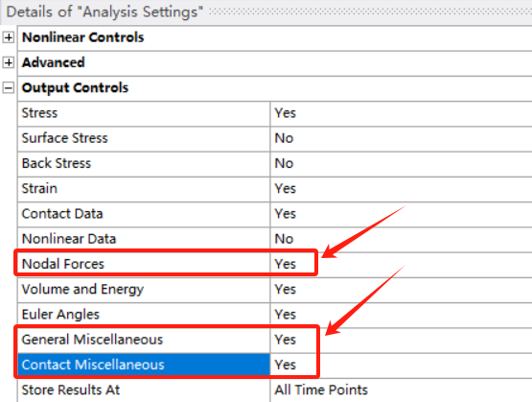
Task: Select the Volume and Energy value
Action: click(x=401, y=290)
